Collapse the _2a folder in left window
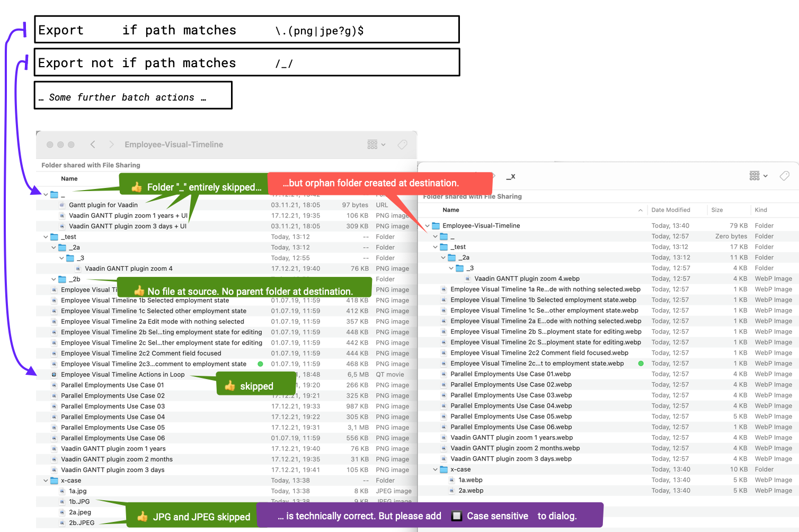 (x=54, y=247)
